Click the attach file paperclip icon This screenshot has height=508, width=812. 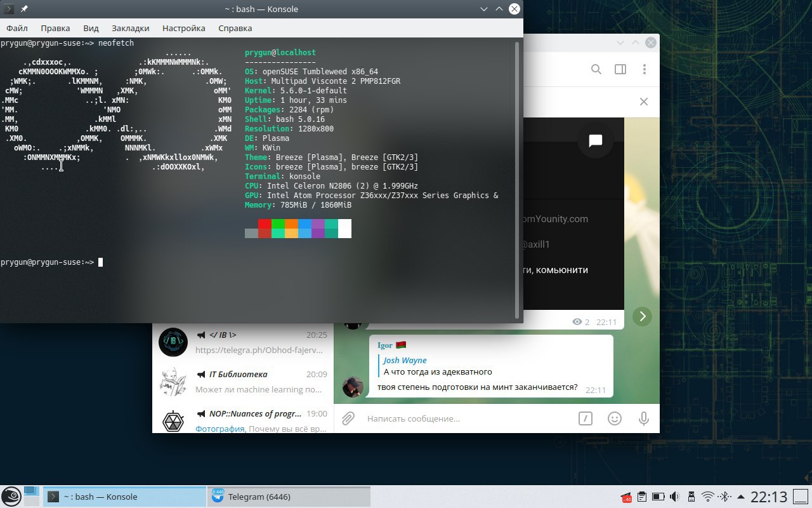pos(348,418)
